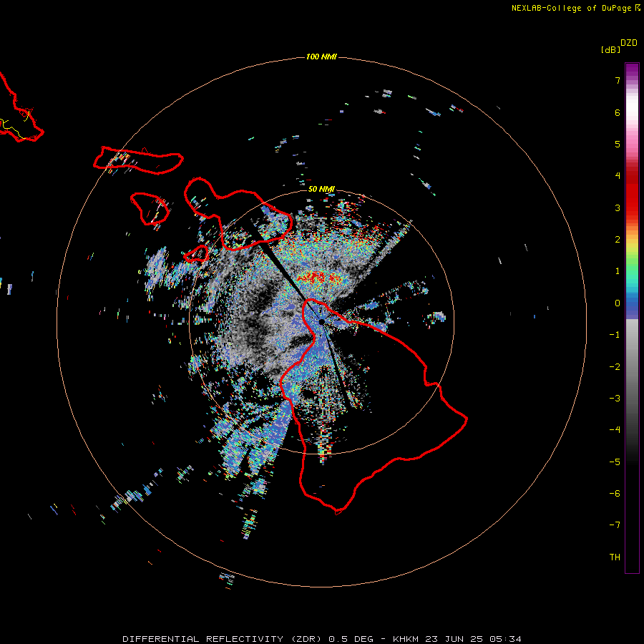Click the 50 NMI range ring label
Screen dimensions: 644x644
point(321,189)
